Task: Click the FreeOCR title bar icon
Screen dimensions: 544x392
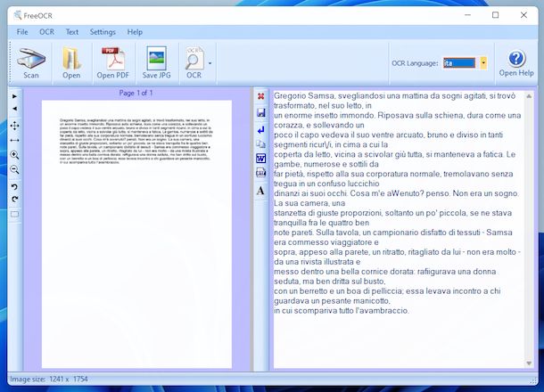Action: tap(17, 15)
